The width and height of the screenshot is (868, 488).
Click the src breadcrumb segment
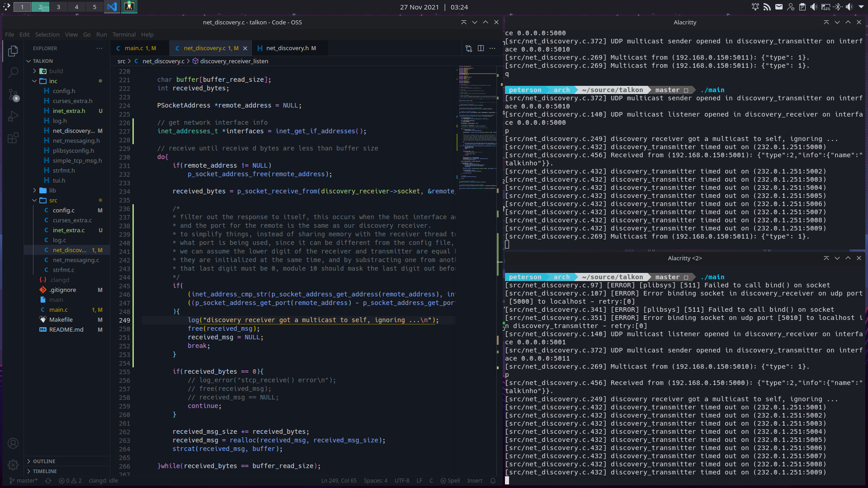[121, 61]
